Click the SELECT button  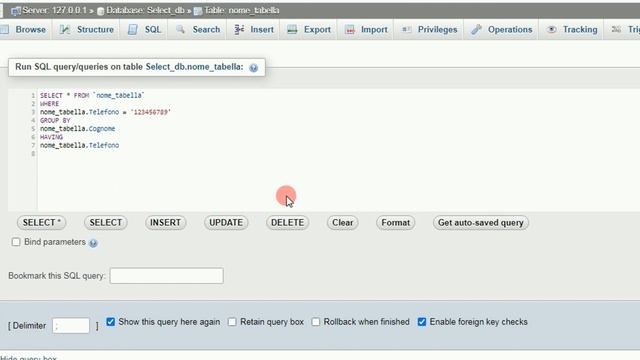tap(106, 222)
